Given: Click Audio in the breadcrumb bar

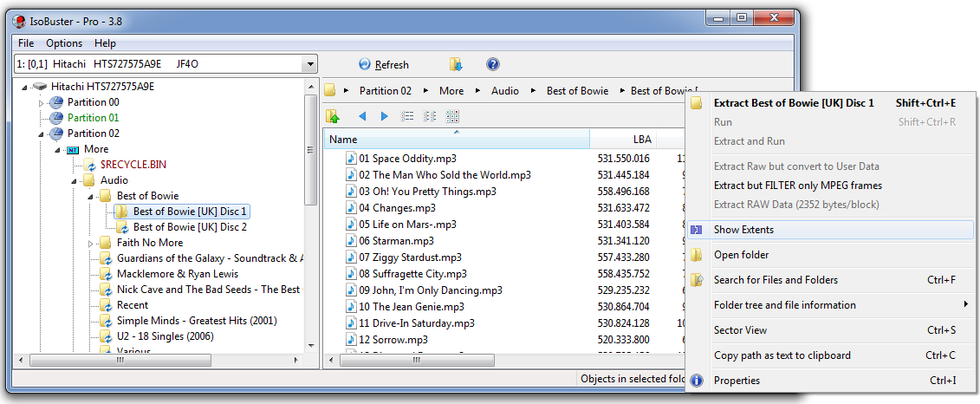Looking at the screenshot, I should click(505, 91).
